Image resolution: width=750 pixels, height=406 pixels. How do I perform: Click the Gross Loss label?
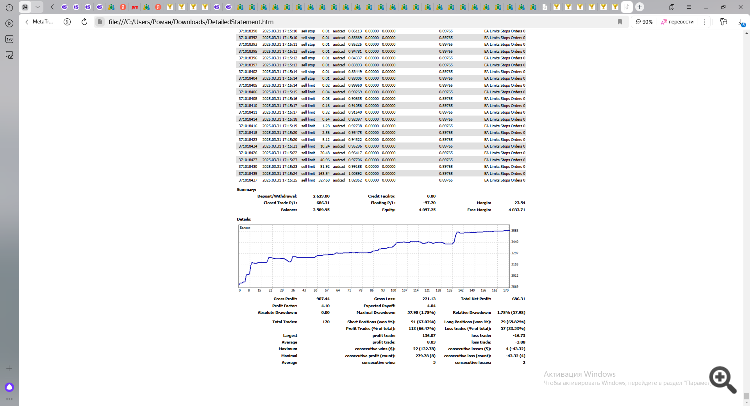(x=384, y=298)
